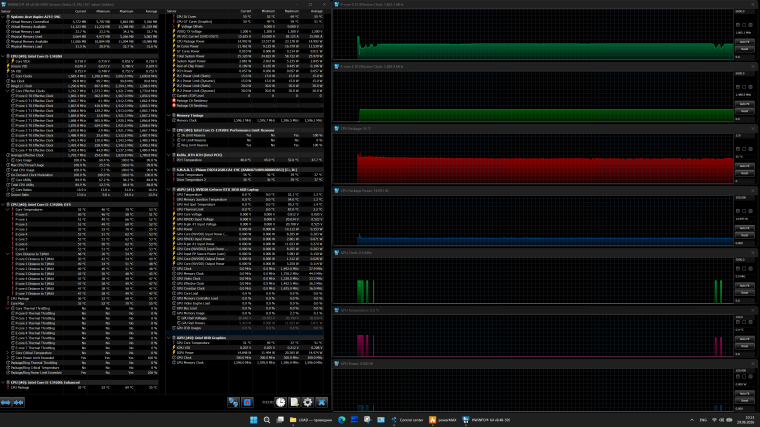Image resolution: width=760 pixels, height=427 pixels.
Task: Click the HWiNFO window title-bar app icon
Action: tap(4, 4)
